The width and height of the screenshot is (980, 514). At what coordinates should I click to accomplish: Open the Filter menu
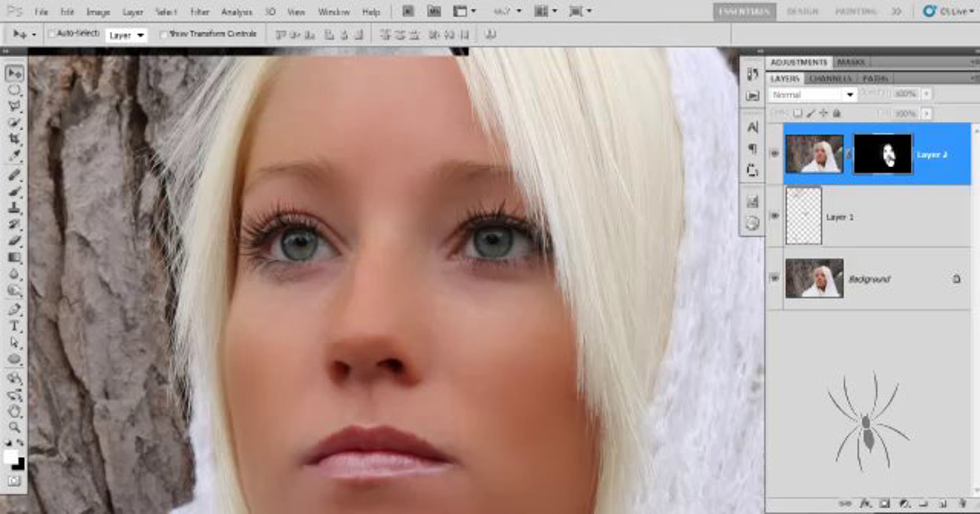(200, 12)
